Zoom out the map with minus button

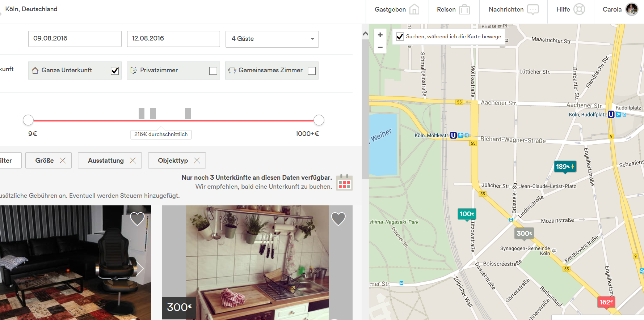[380, 47]
